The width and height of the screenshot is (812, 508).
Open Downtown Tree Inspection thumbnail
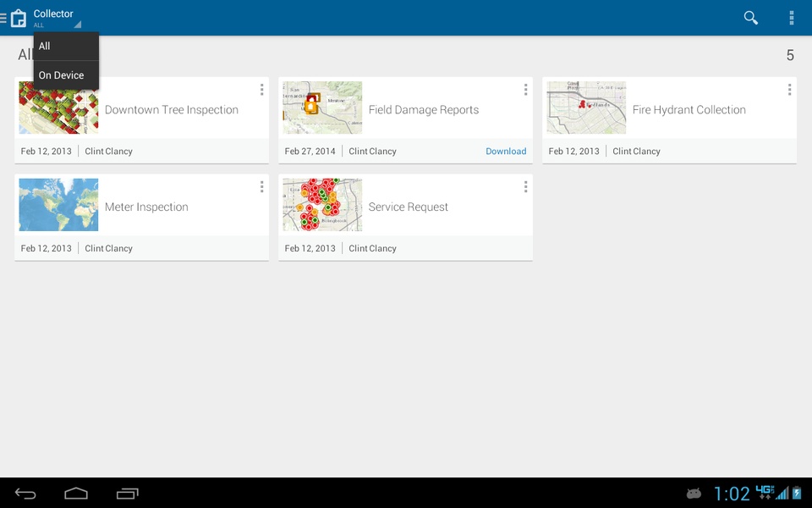[x=58, y=108]
